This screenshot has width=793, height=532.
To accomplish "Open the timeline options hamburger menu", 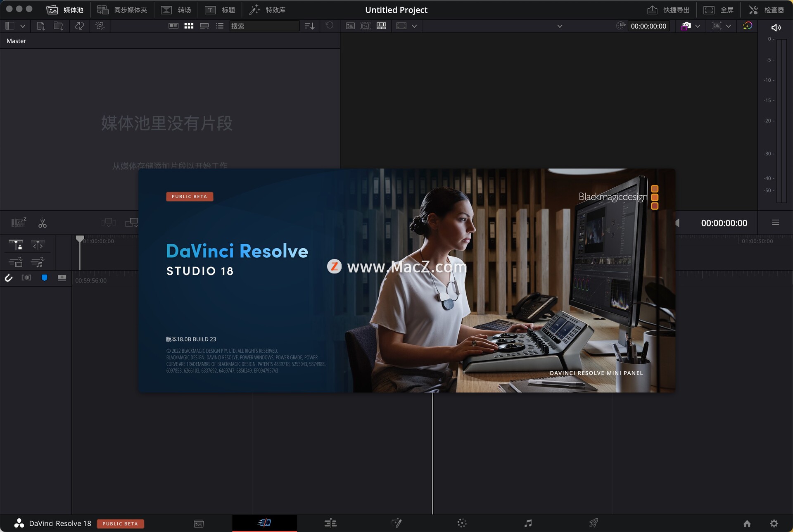I will coord(776,223).
